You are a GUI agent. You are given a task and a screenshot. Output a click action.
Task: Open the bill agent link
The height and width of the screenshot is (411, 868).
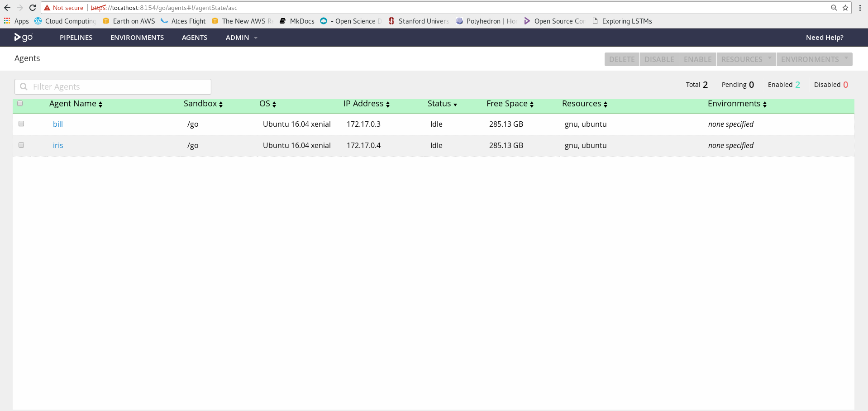pos(58,124)
